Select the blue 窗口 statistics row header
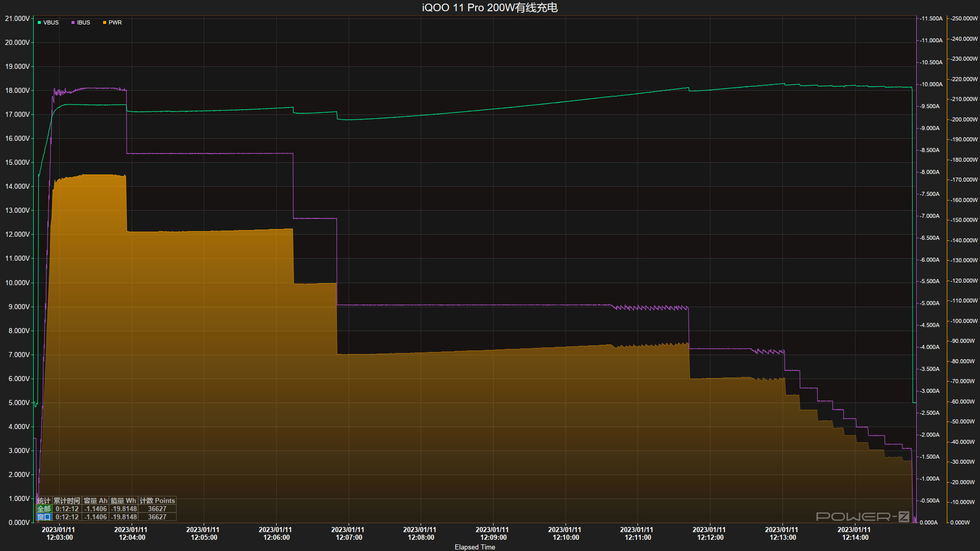980x551 pixels. pyautogui.click(x=44, y=517)
